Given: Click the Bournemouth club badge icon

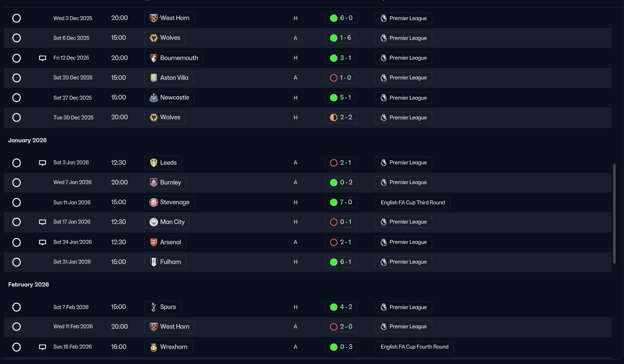Looking at the screenshot, I should coord(153,58).
